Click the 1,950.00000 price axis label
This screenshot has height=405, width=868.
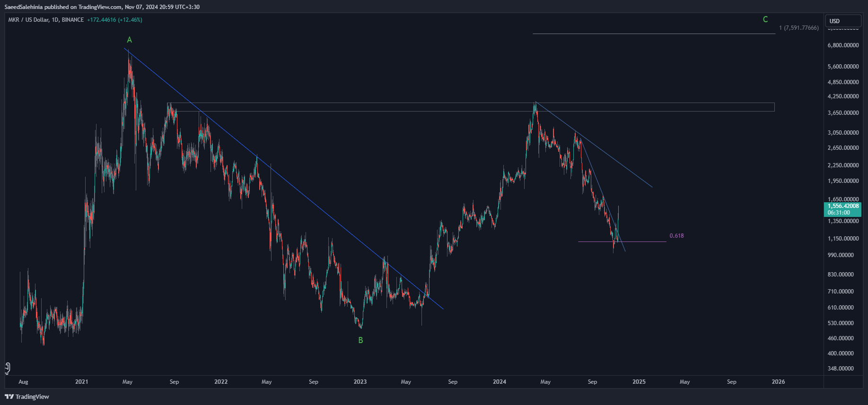[x=843, y=181]
